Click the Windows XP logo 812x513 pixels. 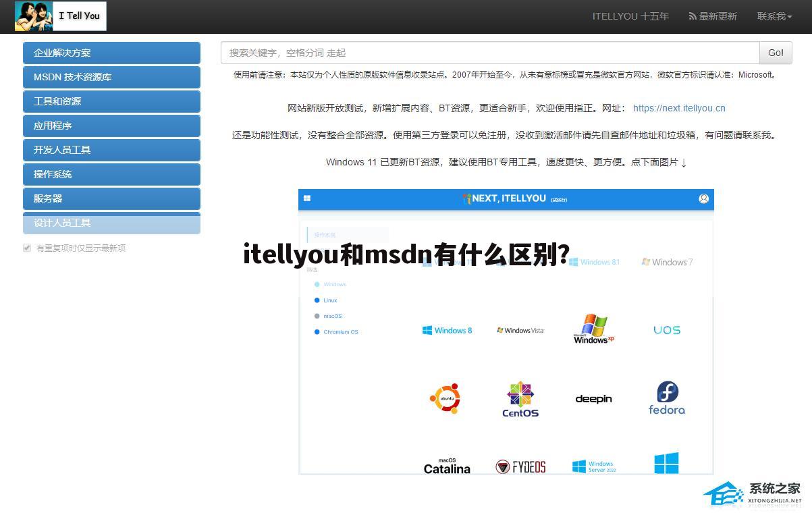(x=594, y=329)
